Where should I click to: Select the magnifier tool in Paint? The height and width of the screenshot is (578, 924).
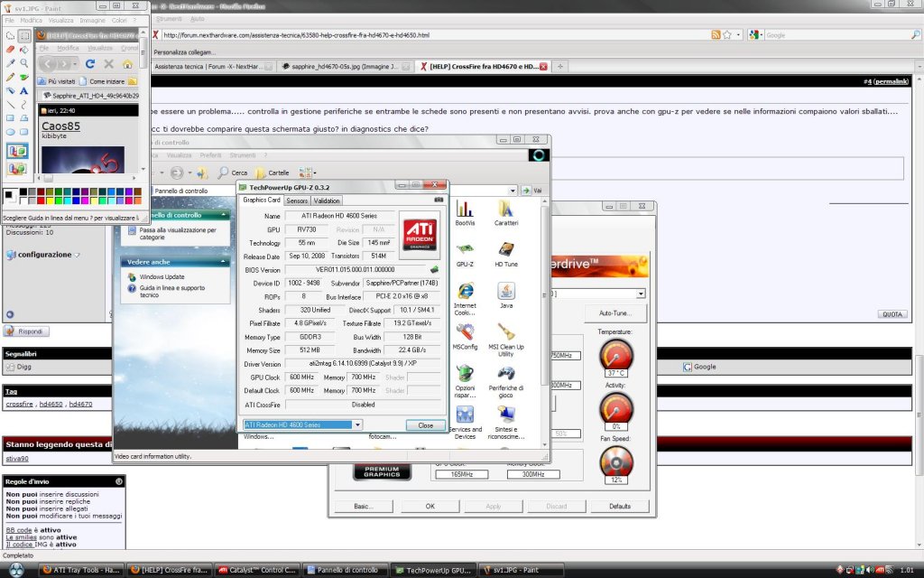24,63
